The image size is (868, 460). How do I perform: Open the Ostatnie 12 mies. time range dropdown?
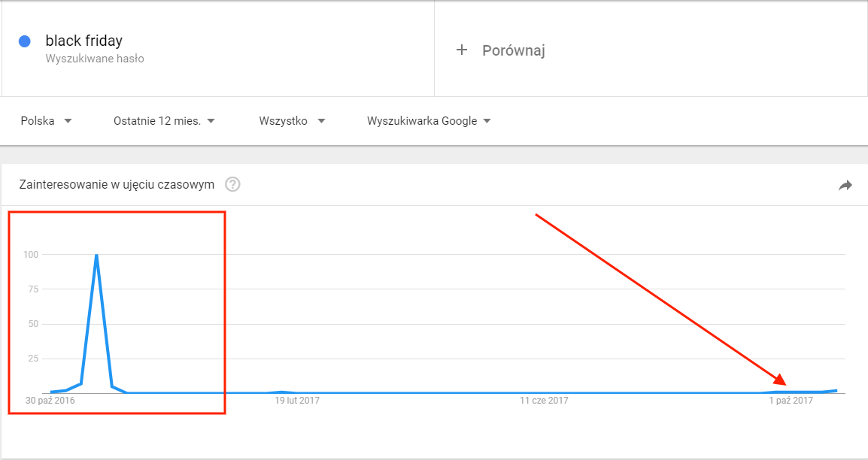[x=164, y=121]
